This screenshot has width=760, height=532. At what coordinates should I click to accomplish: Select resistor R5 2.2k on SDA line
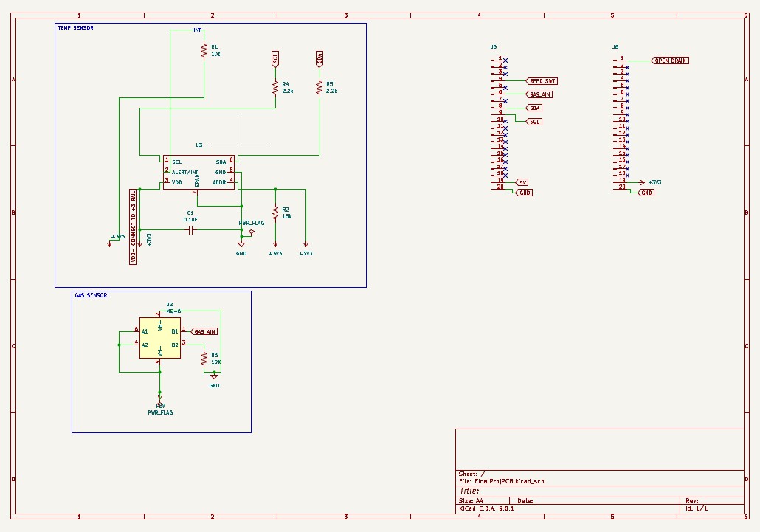[319, 88]
